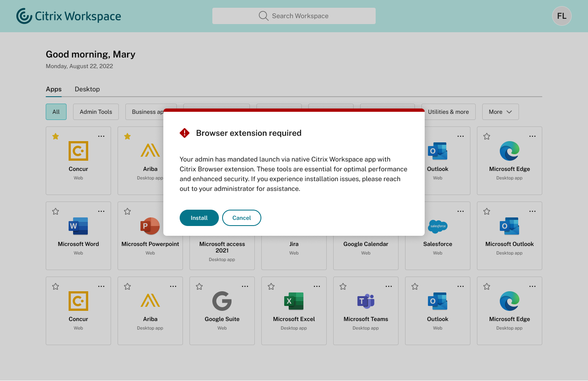The height and width of the screenshot is (381, 588).
Task: Open the options menu on unstarred Concur
Action: pos(101,286)
